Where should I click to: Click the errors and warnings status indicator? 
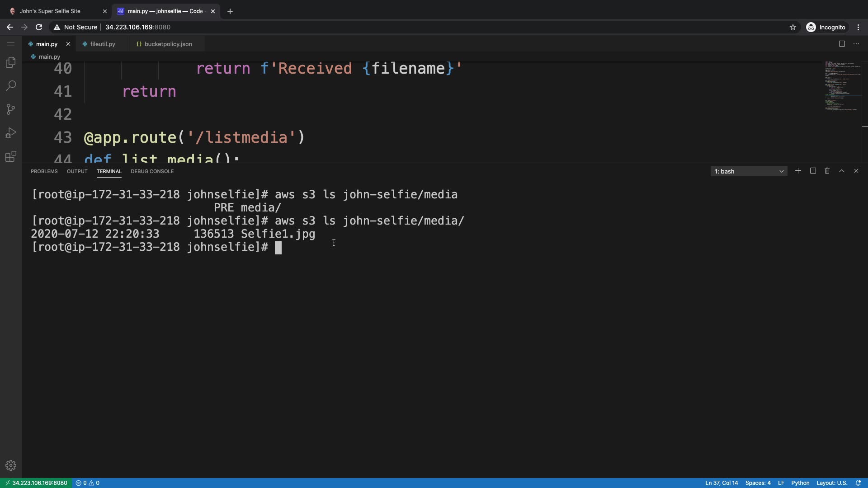pyautogui.click(x=88, y=483)
